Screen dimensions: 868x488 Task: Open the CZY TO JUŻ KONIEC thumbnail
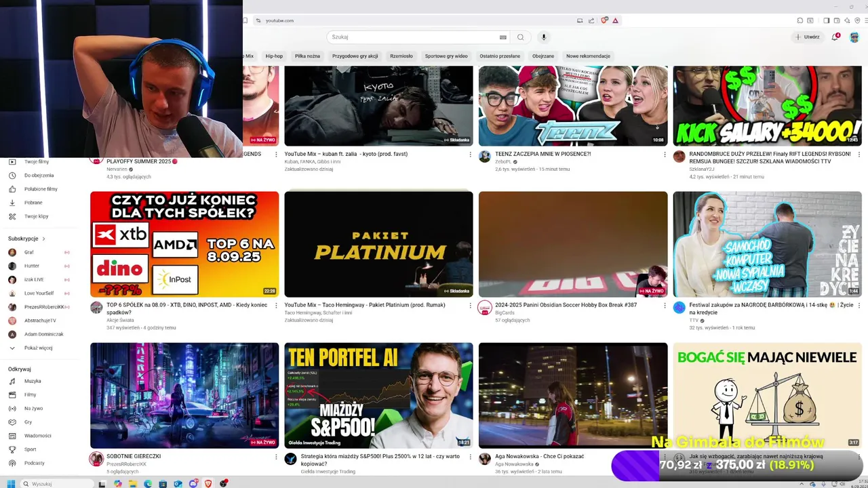[x=184, y=244]
